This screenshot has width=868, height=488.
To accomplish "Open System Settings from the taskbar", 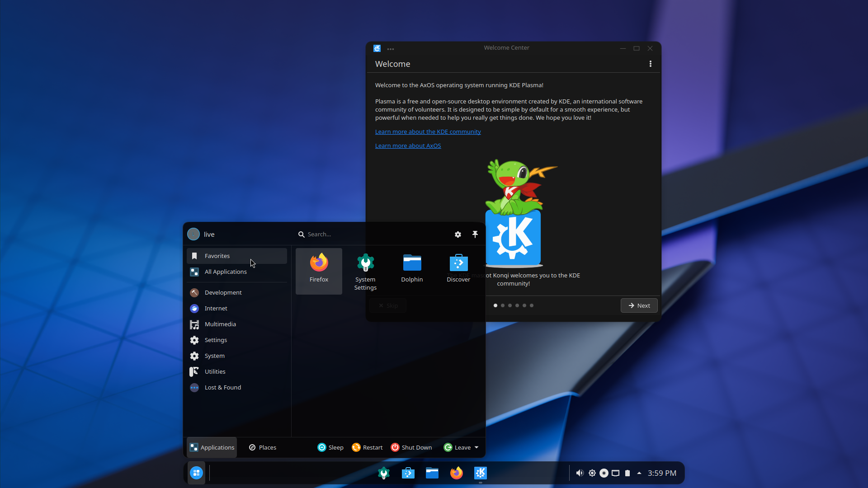I will point(384,473).
